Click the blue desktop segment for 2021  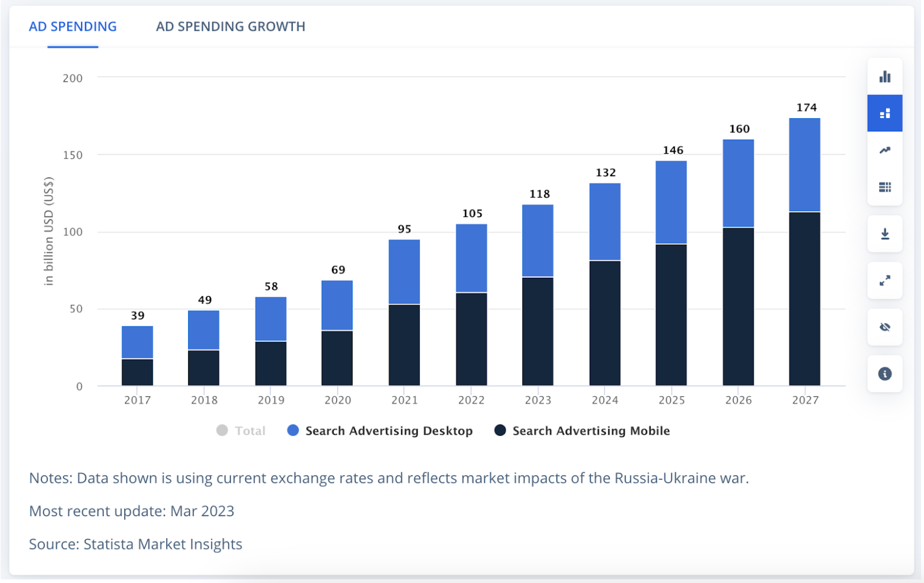[x=404, y=272]
